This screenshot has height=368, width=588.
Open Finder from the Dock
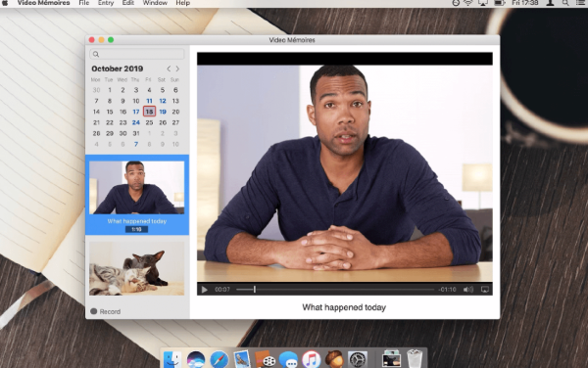pyautogui.click(x=172, y=359)
